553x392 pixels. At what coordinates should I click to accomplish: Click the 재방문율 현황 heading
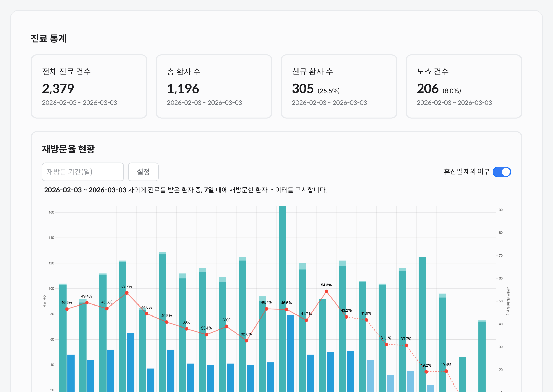[68, 149]
